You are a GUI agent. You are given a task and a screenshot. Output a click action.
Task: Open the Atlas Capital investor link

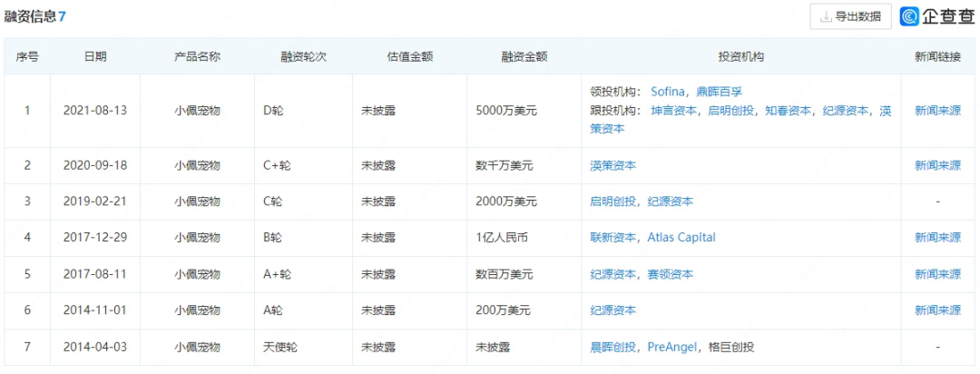[681, 238]
